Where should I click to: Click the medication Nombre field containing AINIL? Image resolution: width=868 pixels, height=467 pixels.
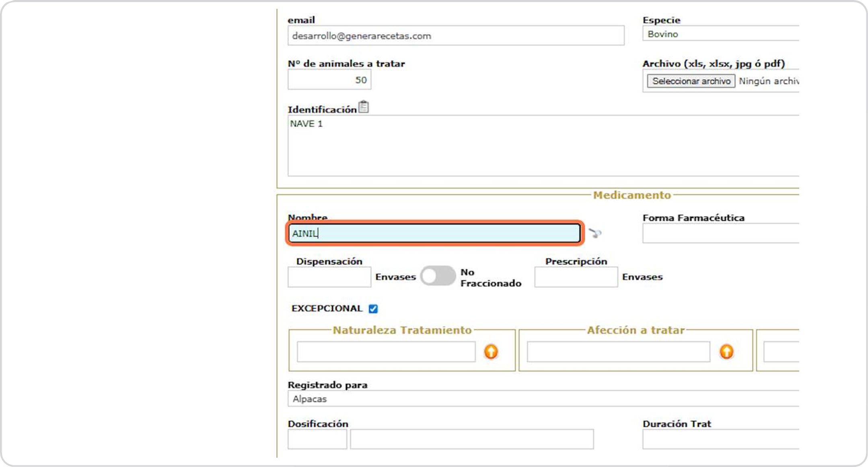tap(434, 233)
